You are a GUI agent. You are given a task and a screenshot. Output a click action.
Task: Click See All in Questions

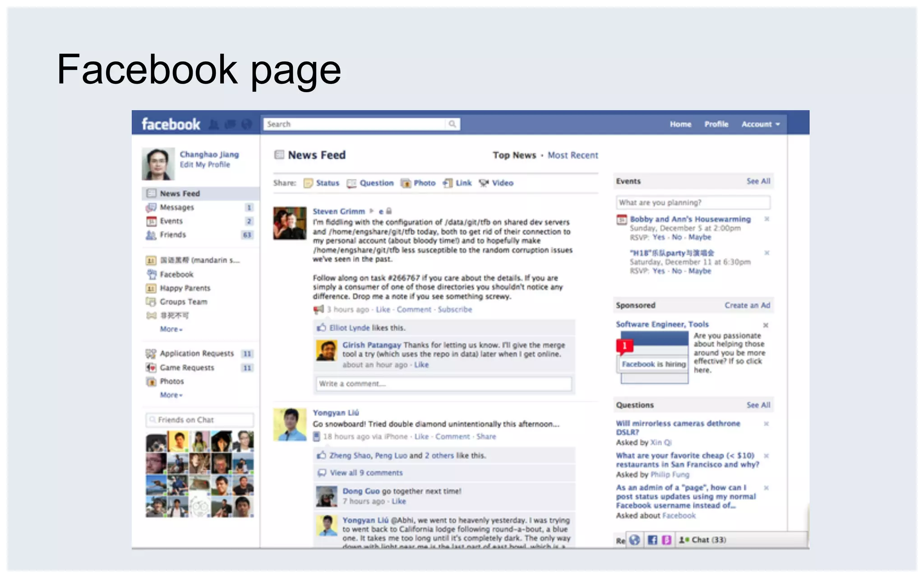pyautogui.click(x=758, y=405)
